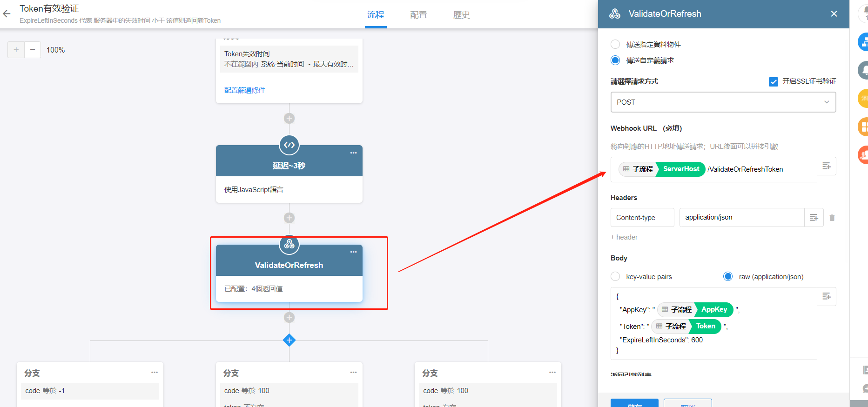Add a node above the 延迟~3秒 node

click(289, 118)
